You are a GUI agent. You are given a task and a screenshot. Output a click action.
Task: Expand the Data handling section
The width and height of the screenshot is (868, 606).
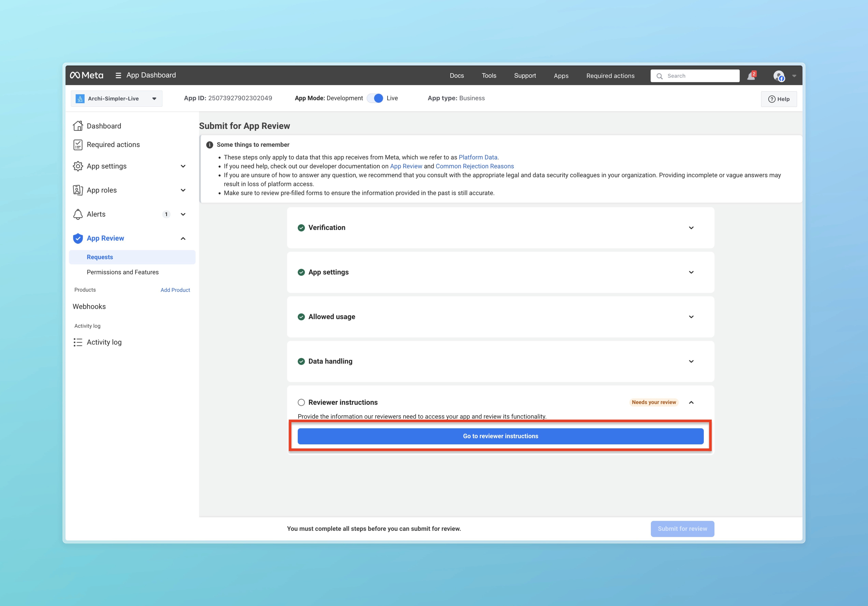click(691, 361)
